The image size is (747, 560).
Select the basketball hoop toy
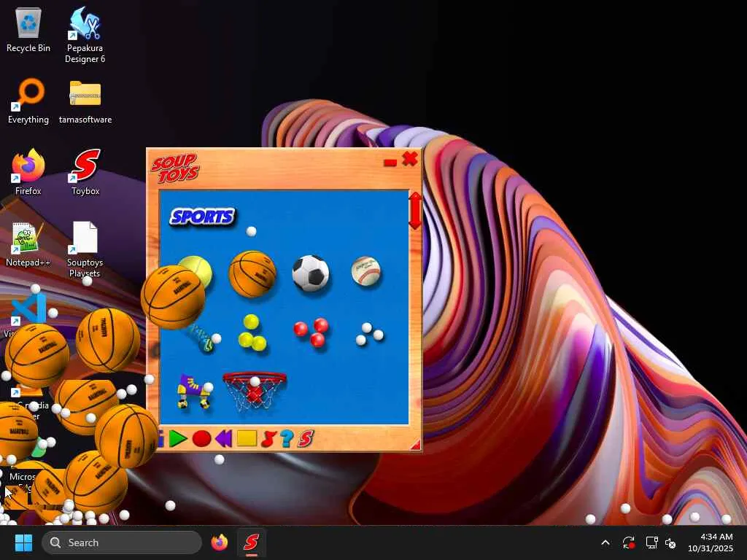pos(255,391)
